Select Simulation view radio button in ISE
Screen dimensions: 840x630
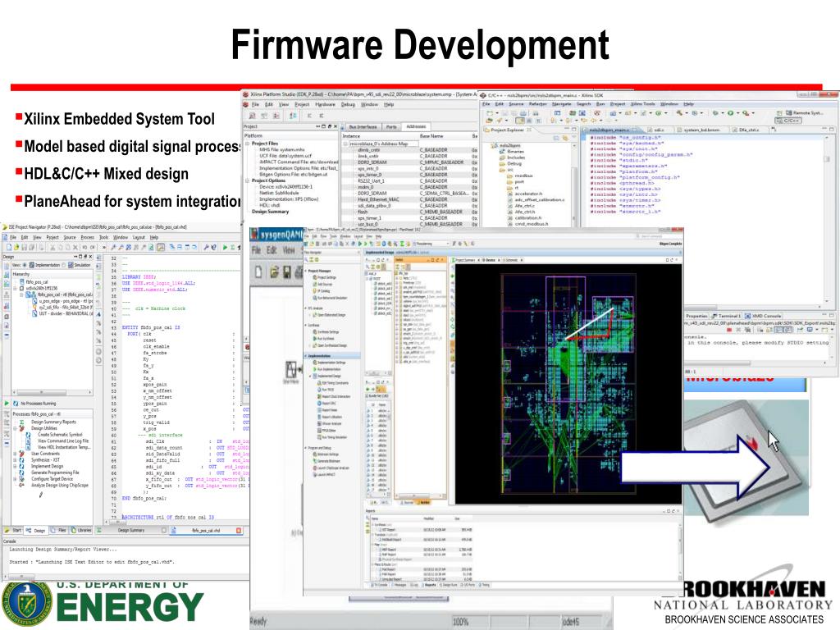coord(64,265)
